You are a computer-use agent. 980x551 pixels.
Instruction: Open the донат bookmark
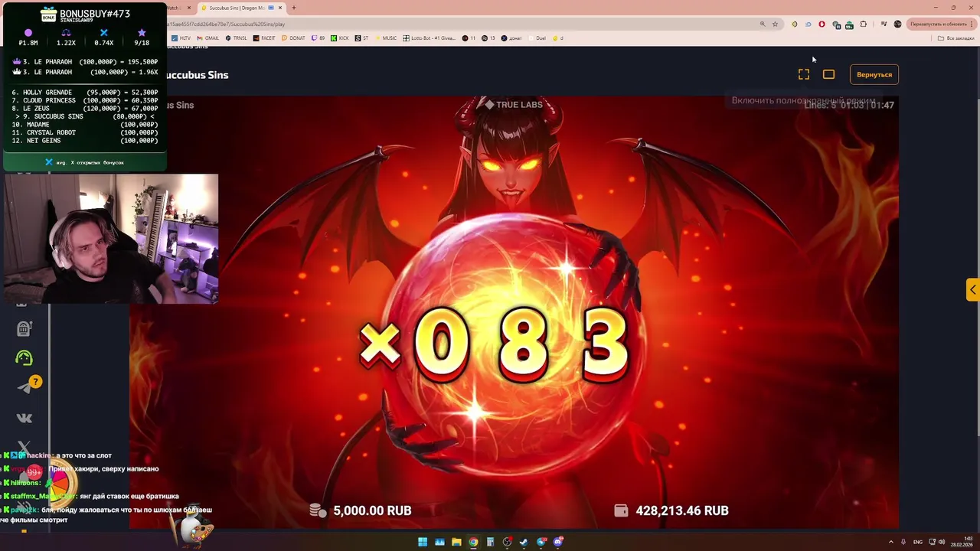pyautogui.click(x=512, y=37)
